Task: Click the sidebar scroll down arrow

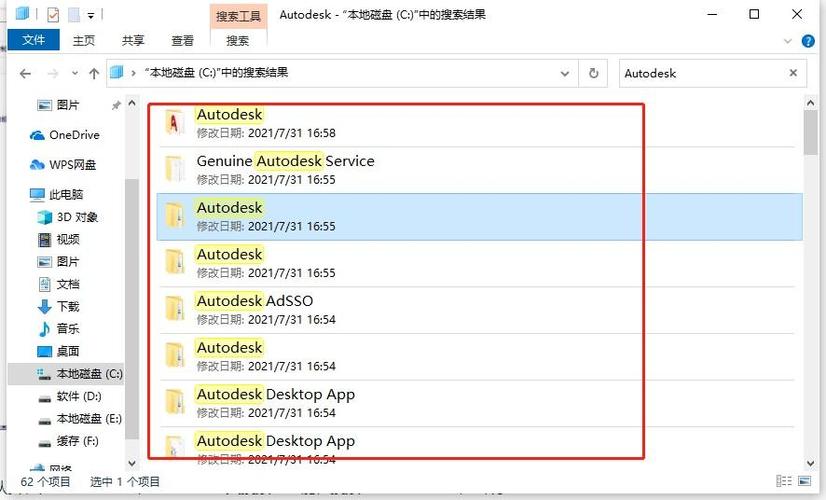Action: [x=132, y=463]
